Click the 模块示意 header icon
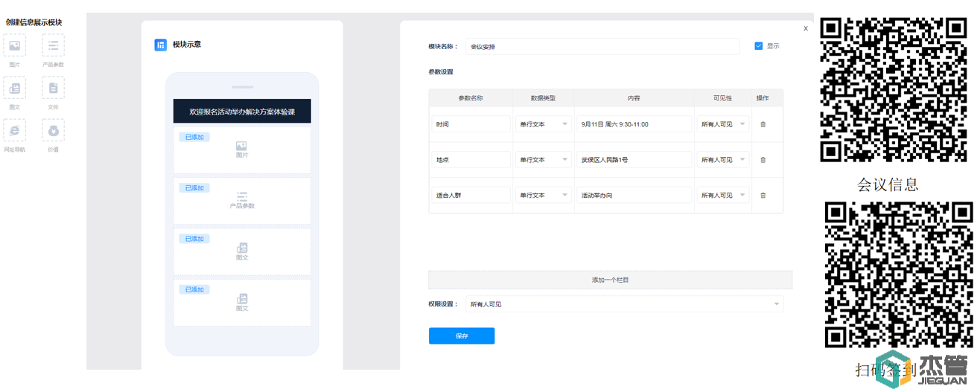980x389 pixels. pos(161,45)
